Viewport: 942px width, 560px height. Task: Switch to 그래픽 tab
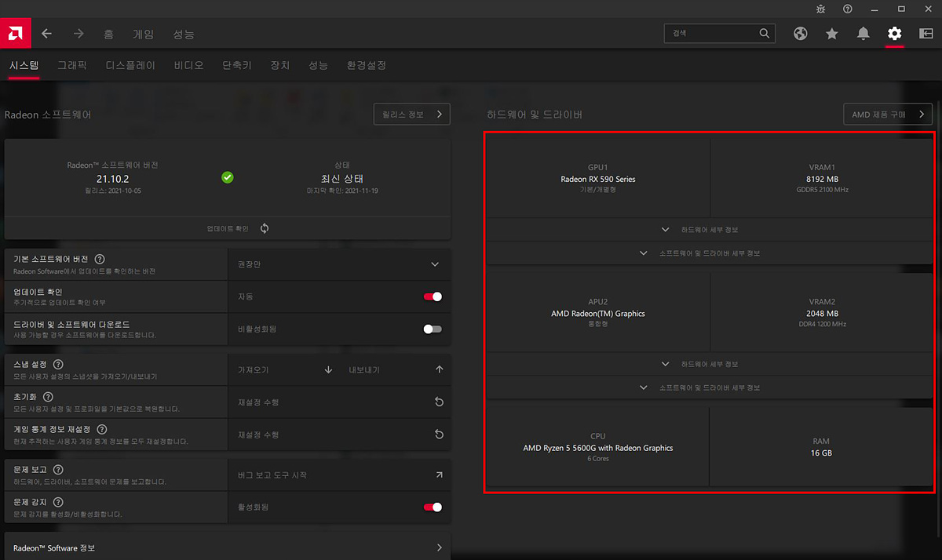[72, 65]
